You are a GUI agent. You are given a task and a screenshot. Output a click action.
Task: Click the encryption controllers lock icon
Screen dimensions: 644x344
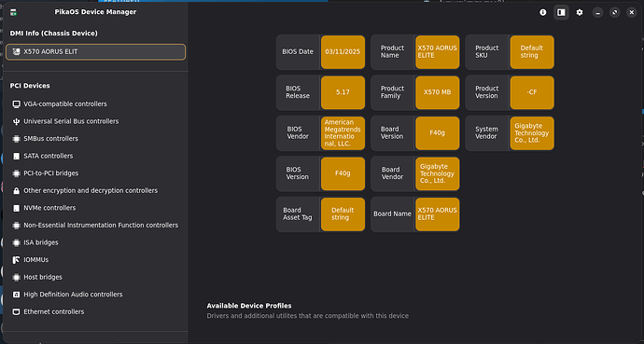pyautogui.click(x=16, y=191)
